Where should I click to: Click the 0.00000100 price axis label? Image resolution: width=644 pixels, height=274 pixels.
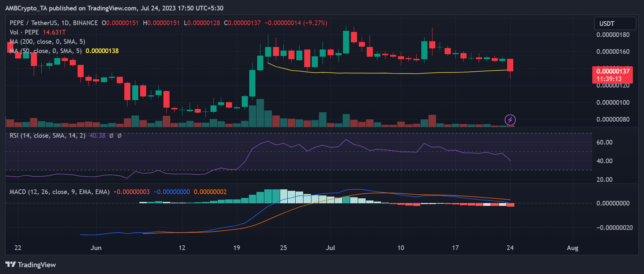[x=613, y=103]
